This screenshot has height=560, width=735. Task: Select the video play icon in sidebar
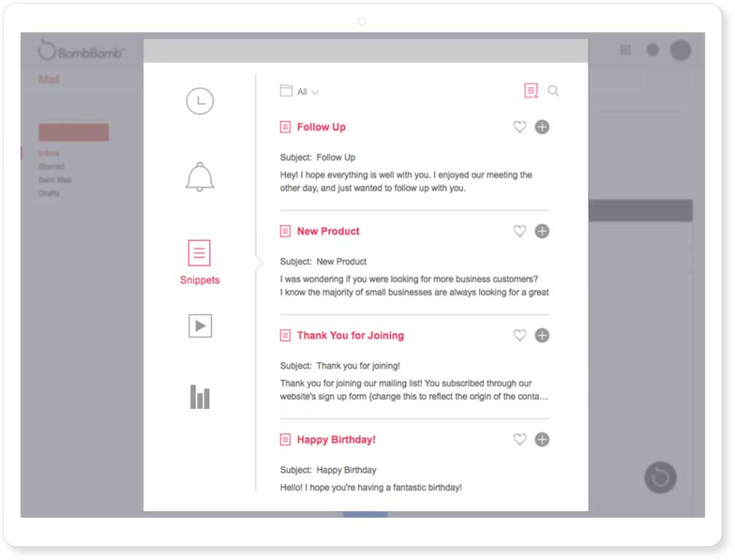[x=199, y=325]
